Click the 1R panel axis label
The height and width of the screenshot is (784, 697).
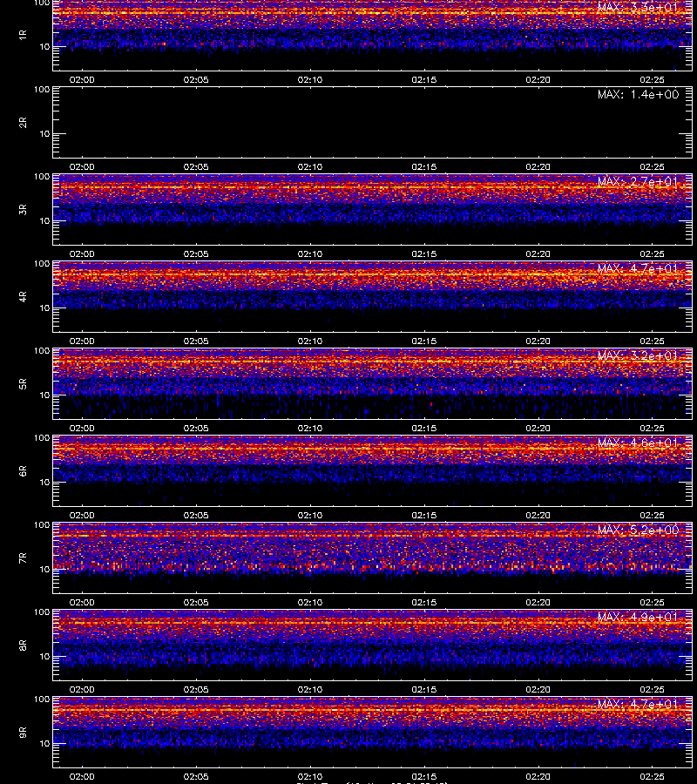coord(23,35)
